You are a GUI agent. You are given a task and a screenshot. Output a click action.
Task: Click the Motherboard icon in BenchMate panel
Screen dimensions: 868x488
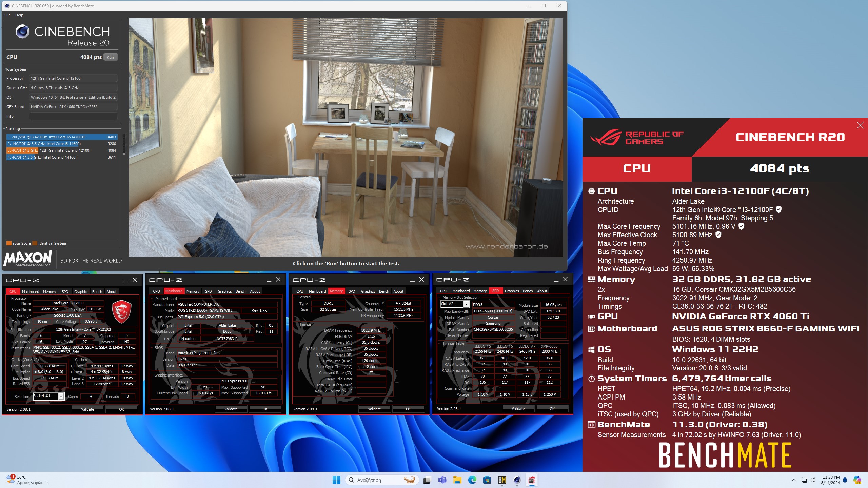coord(591,329)
